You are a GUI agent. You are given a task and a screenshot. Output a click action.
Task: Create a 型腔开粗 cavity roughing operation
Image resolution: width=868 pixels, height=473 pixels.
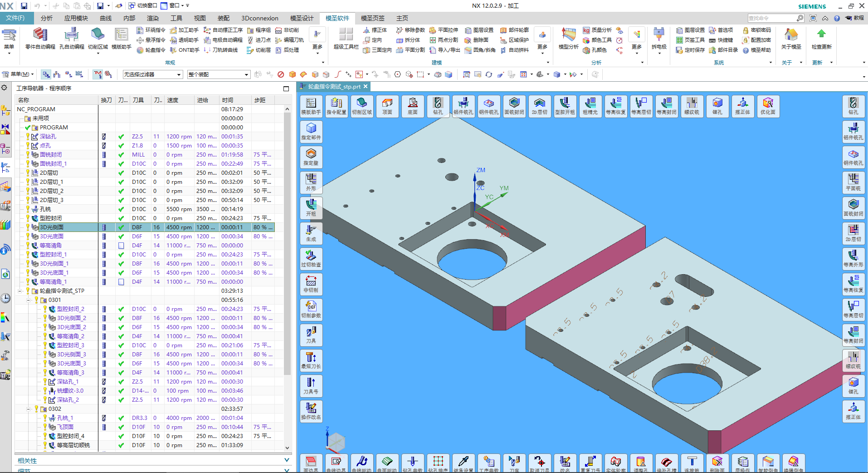(x=565, y=106)
